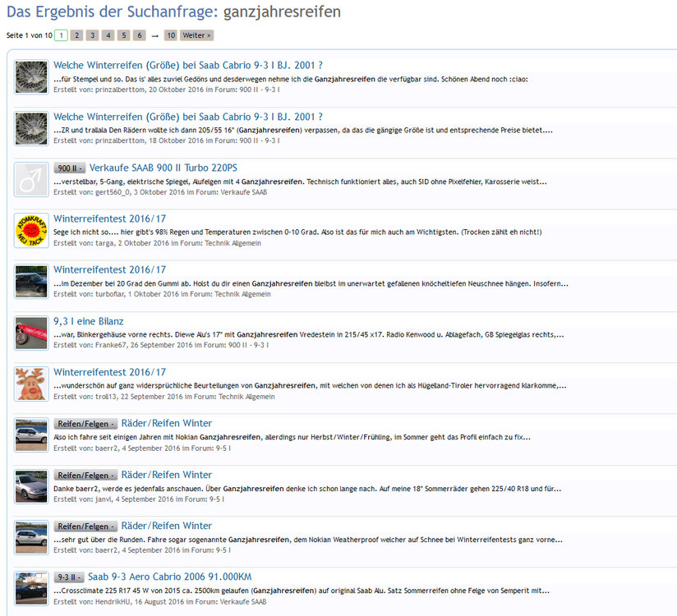Viewport: 677px width, 616px height.
Task: Open Technik Allgemein forum link under targa post
Action: 233,243
